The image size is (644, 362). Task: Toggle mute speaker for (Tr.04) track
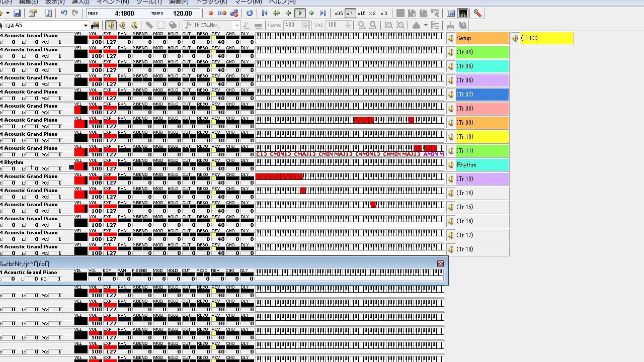pyautogui.click(x=451, y=52)
